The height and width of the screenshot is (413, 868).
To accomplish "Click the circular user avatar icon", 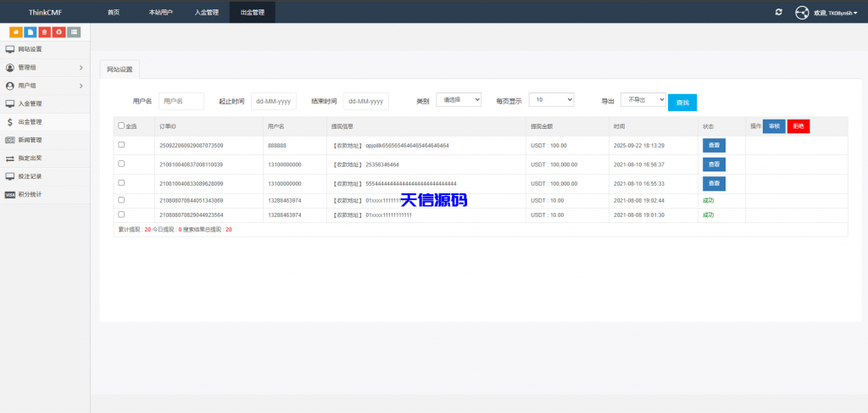I will pyautogui.click(x=802, y=13).
